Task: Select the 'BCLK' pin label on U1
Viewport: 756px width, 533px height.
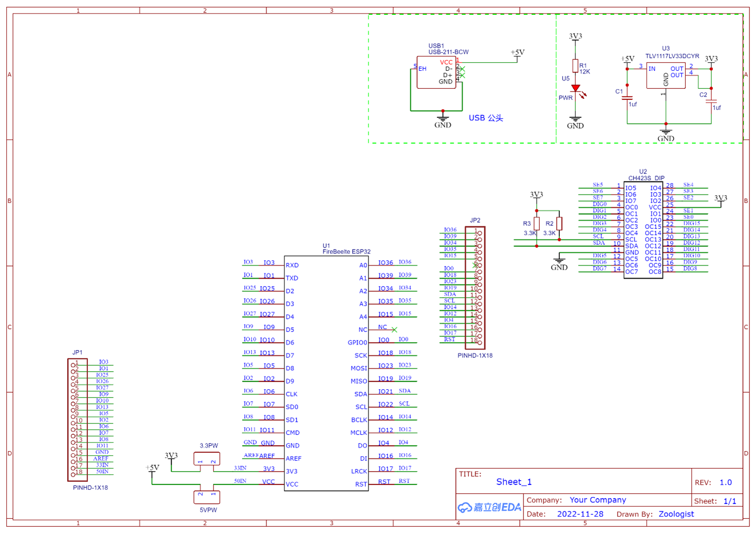Action: click(x=359, y=420)
